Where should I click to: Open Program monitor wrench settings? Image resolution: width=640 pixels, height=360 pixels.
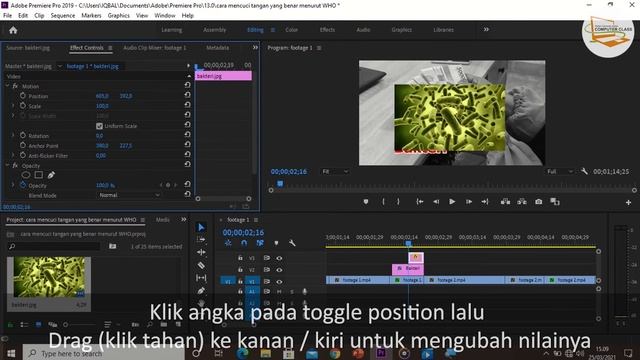click(x=584, y=171)
